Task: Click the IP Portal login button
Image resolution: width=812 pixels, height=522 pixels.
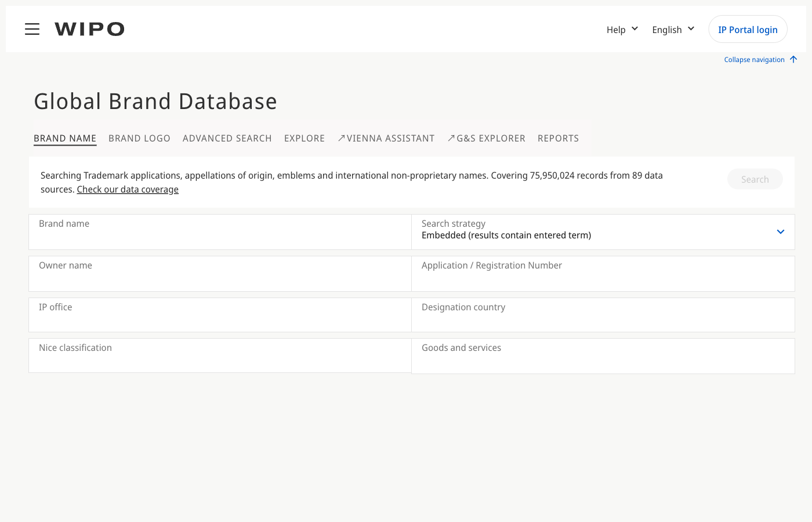Action: coord(748,29)
